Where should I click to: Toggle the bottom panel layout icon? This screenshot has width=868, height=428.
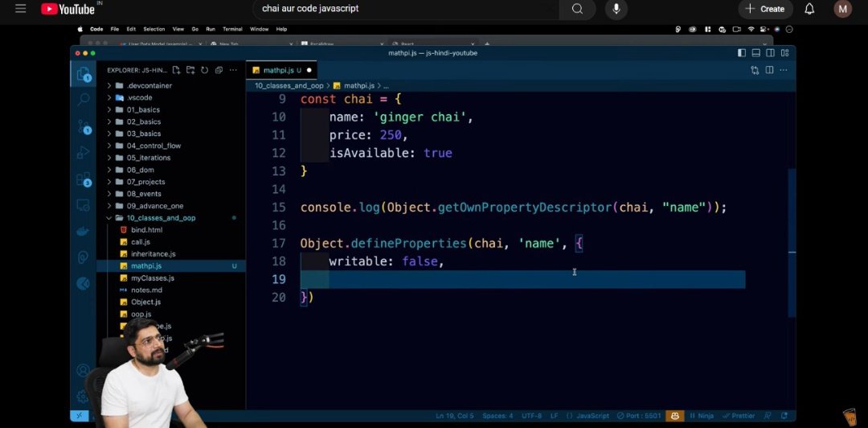(x=756, y=52)
